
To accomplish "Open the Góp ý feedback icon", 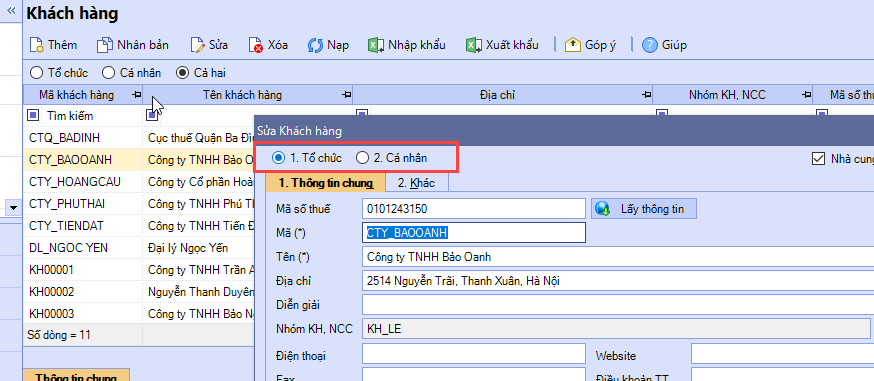I will click(x=572, y=45).
